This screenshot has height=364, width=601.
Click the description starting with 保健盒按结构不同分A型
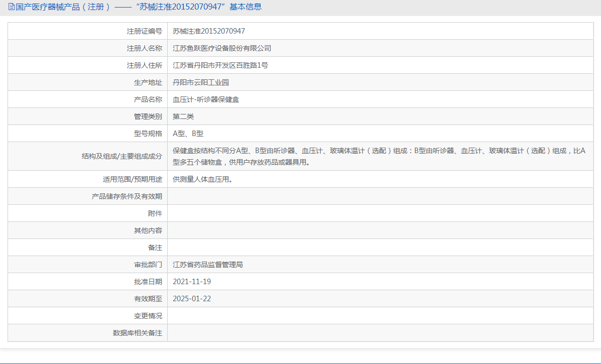click(x=379, y=156)
